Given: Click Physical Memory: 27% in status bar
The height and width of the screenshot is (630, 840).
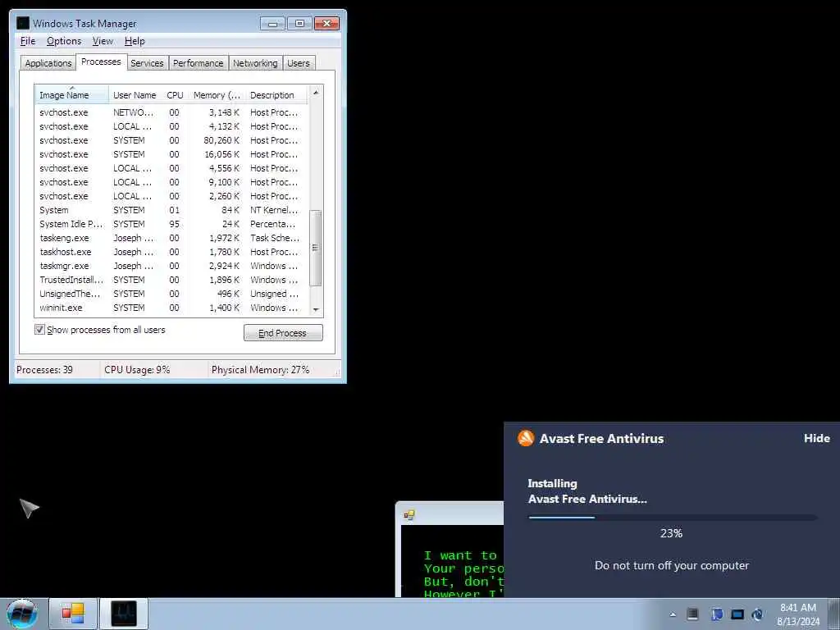Looking at the screenshot, I should point(260,370).
